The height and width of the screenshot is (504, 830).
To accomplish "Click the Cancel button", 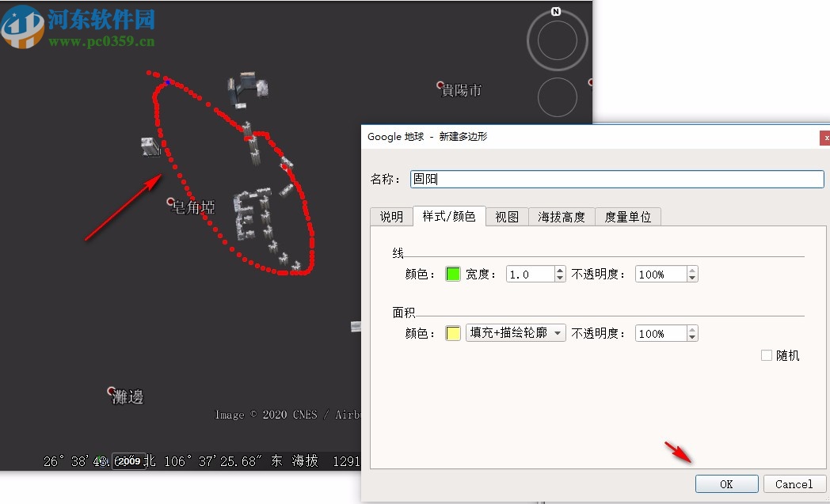I will 794,483.
